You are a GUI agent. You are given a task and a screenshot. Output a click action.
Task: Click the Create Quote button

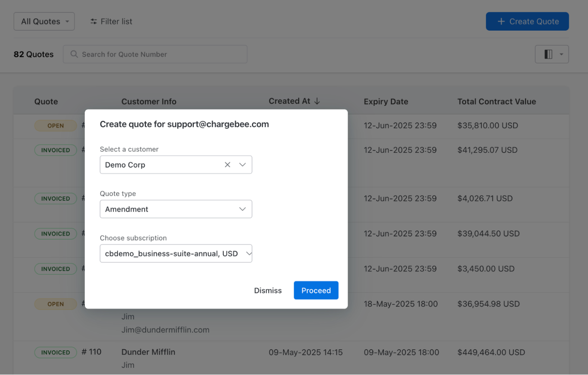527,21
